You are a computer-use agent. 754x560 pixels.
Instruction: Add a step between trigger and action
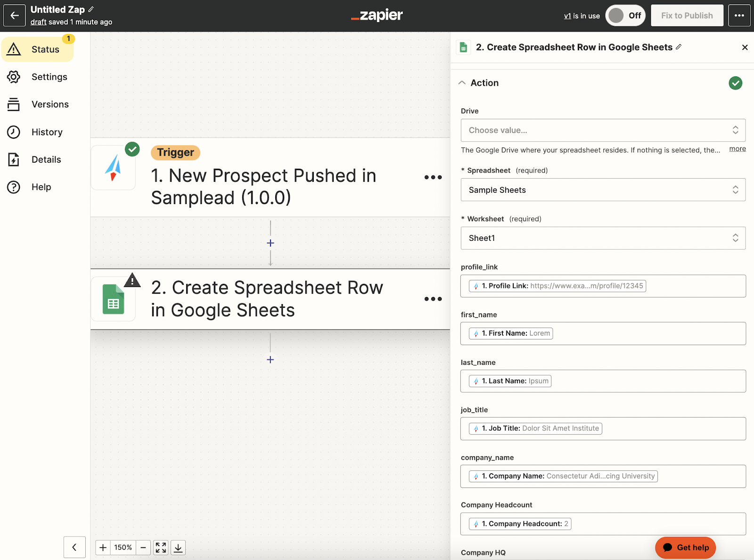pyautogui.click(x=270, y=243)
